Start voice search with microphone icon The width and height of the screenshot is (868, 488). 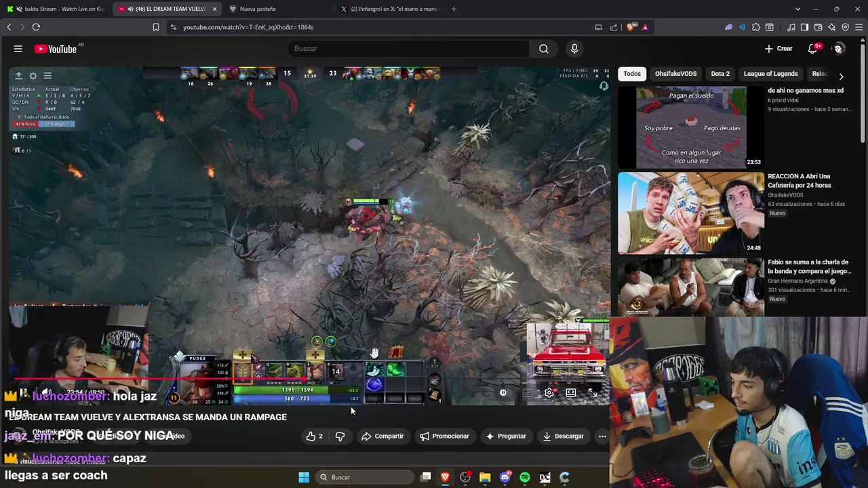(x=574, y=49)
